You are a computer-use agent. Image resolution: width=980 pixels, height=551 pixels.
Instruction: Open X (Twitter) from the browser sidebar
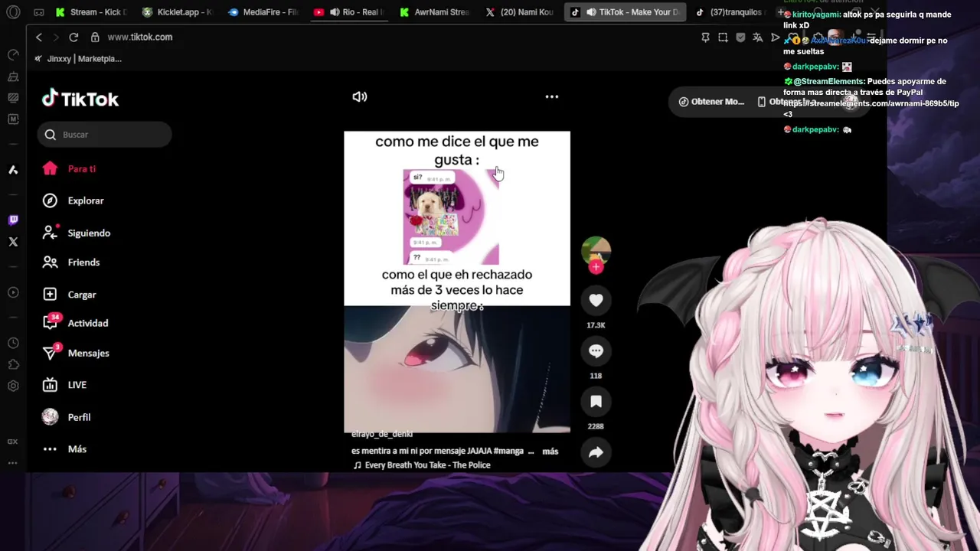coord(13,242)
